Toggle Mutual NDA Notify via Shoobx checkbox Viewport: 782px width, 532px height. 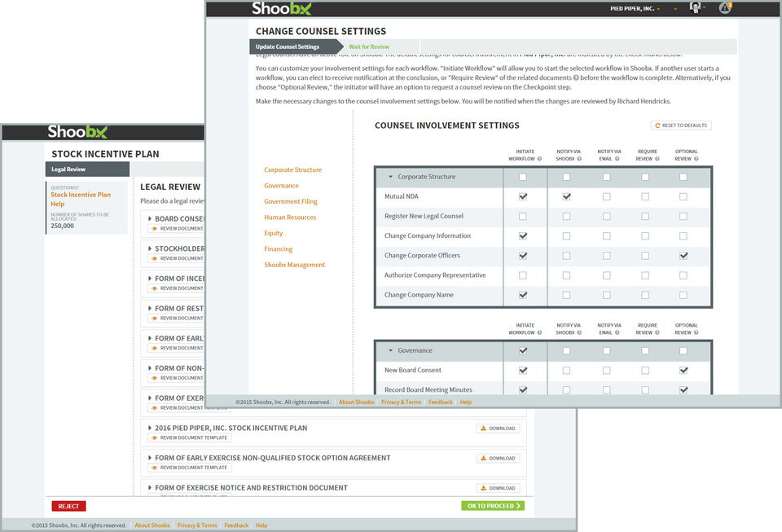tap(567, 196)
